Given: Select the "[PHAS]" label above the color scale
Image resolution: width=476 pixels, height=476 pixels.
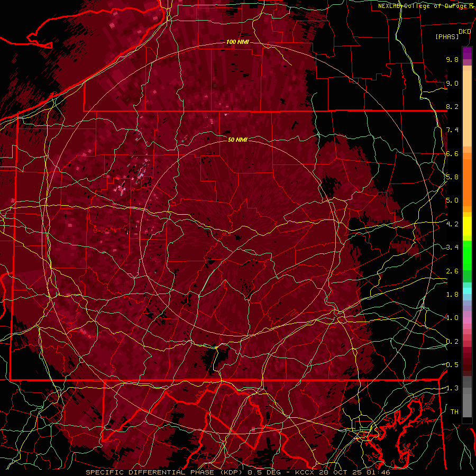Looking at the screenshot, I should [x=447, y=36].
